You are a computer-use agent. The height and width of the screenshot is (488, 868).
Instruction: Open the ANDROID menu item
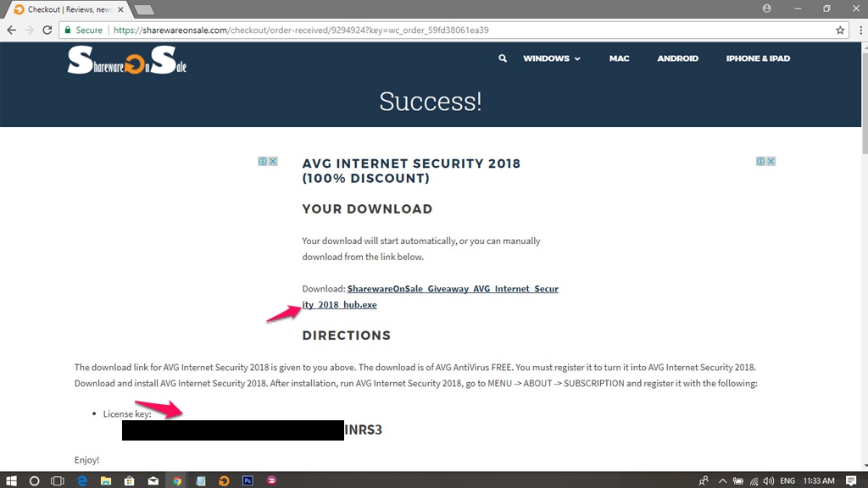[677, 58]
